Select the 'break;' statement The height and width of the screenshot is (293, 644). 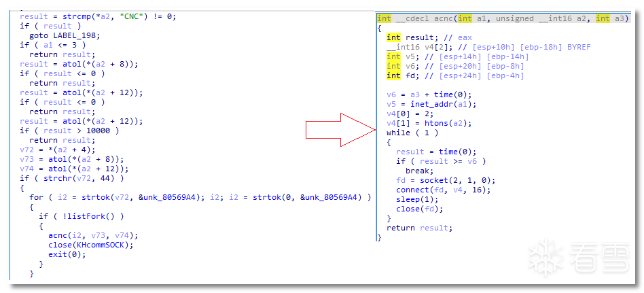pos(419,171)
